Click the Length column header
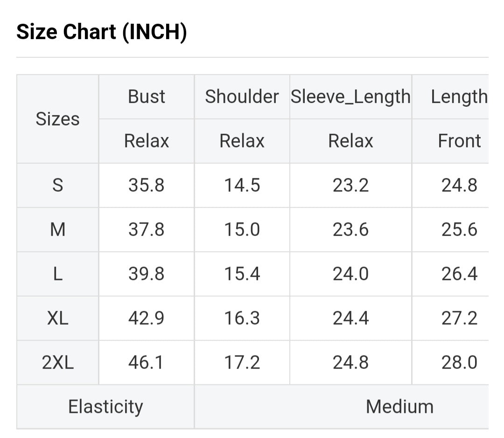Screen dimensions: 504x438 459,97
